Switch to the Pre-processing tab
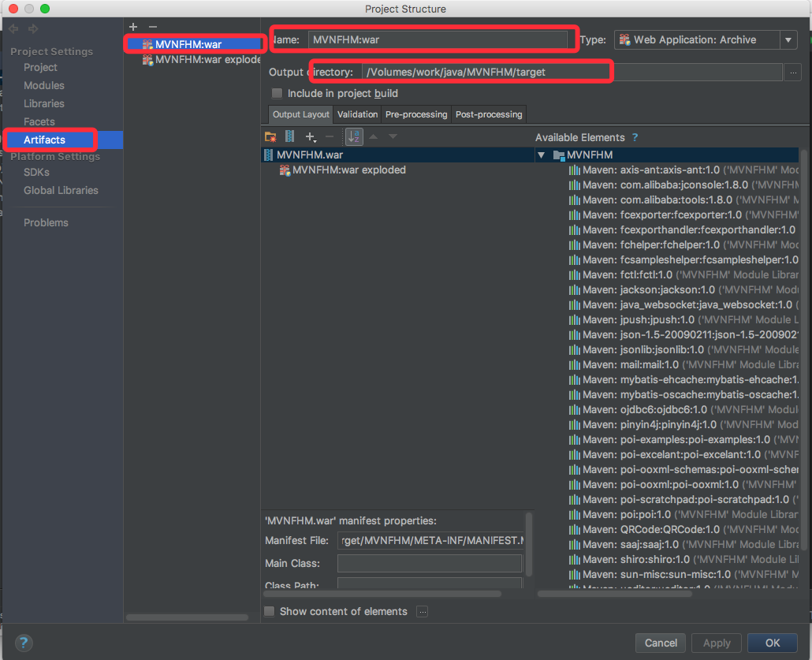 tap(416, 114)
